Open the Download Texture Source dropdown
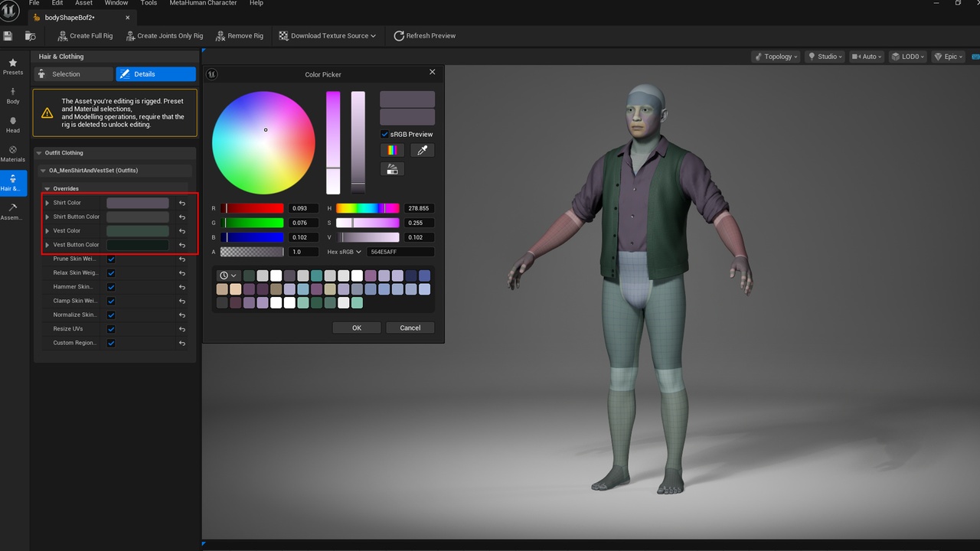Viewport: 980px width, 551px height. tap(328, 36)
